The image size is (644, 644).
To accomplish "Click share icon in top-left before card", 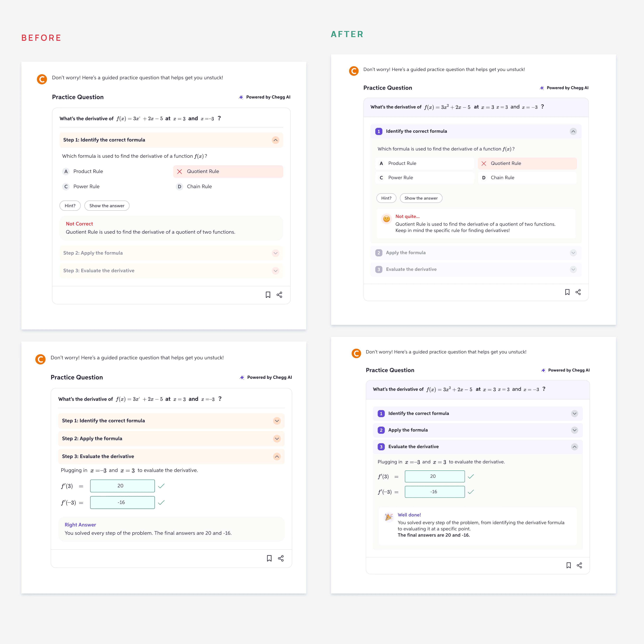I will [279, 295].
